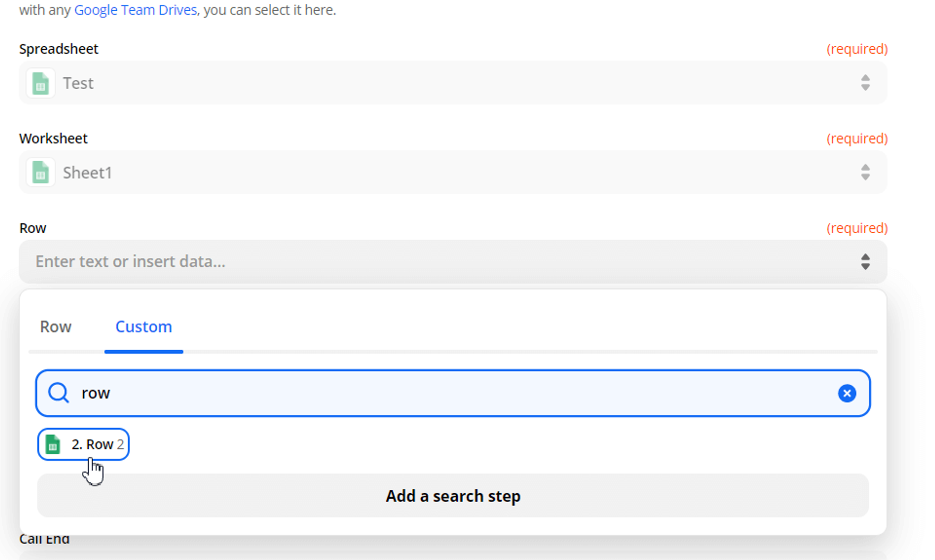
Task: Click the Sheets icon in the Row 2 pill
Action: point(53,444)
